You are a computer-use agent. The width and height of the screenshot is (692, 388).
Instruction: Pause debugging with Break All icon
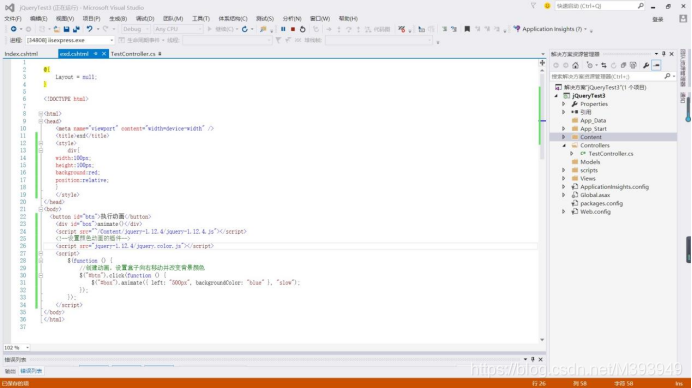pos(283,29)
